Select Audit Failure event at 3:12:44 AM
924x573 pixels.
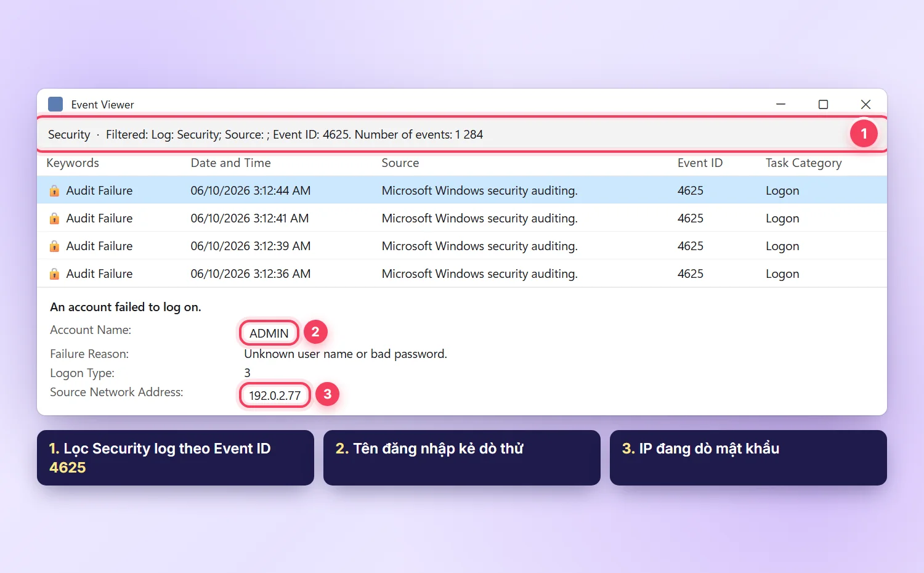click(x=462, y=190)
